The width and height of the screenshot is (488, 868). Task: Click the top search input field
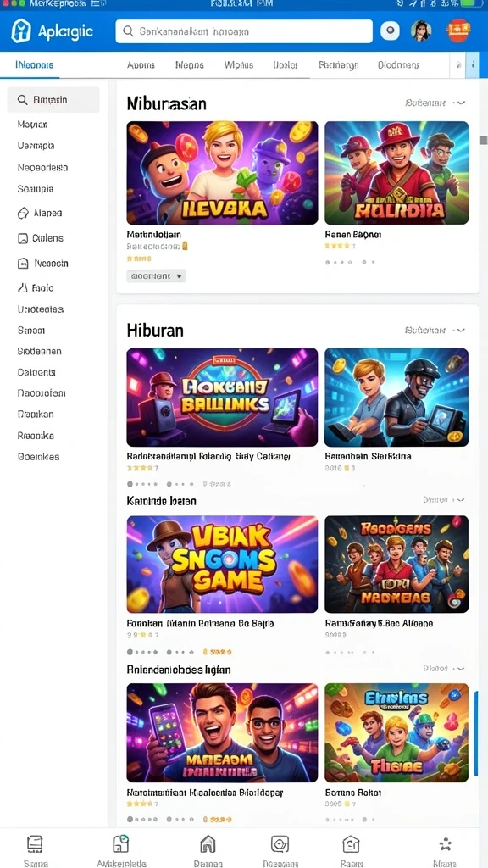coord(244,31)
